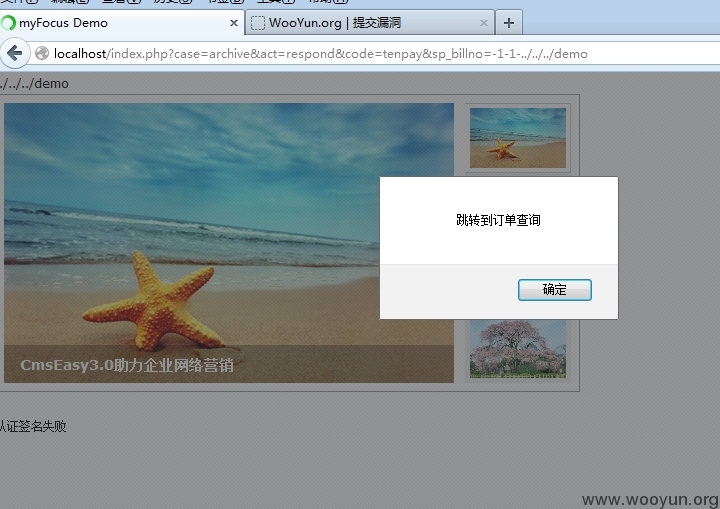Close the WooYun.org tab

click(484, 23)
